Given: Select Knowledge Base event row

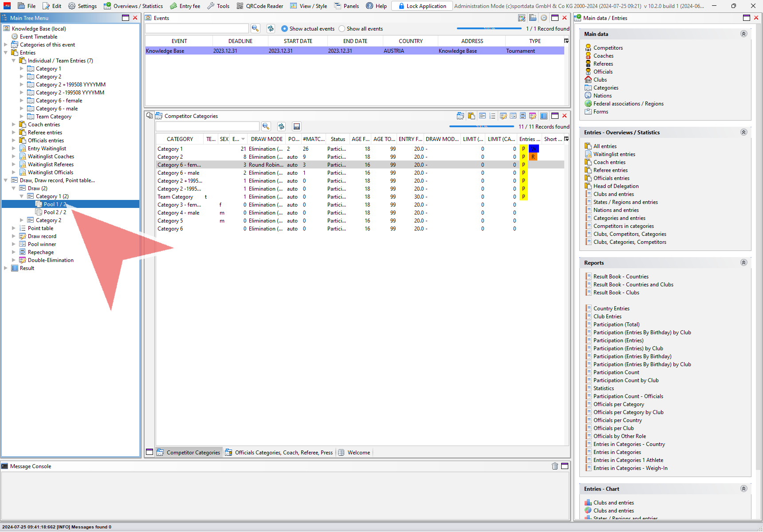Looking at the screenshot, I should (x=355, y=51).
